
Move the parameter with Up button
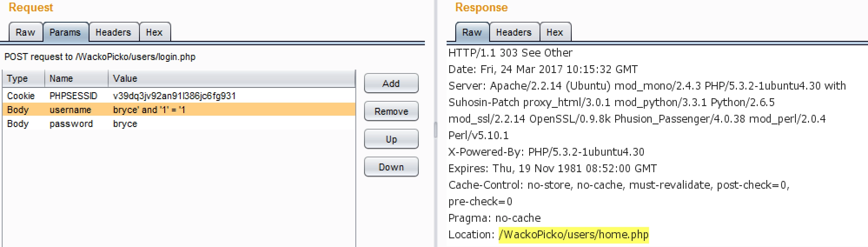pos(391,139)
